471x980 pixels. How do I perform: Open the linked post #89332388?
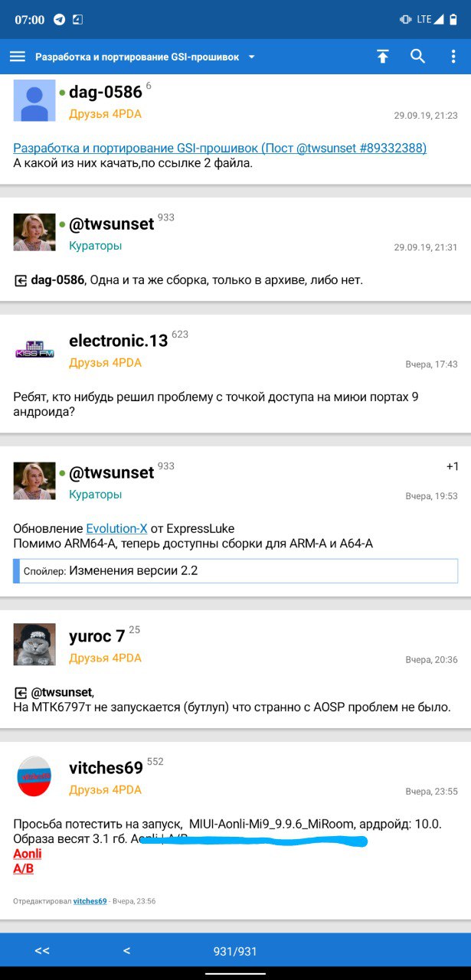coord(220,148)
